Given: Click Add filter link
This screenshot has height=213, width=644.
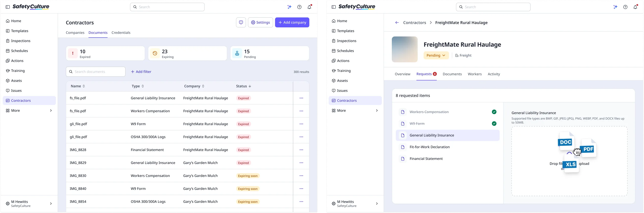Looking at the screenshot, I should (141, 72).
